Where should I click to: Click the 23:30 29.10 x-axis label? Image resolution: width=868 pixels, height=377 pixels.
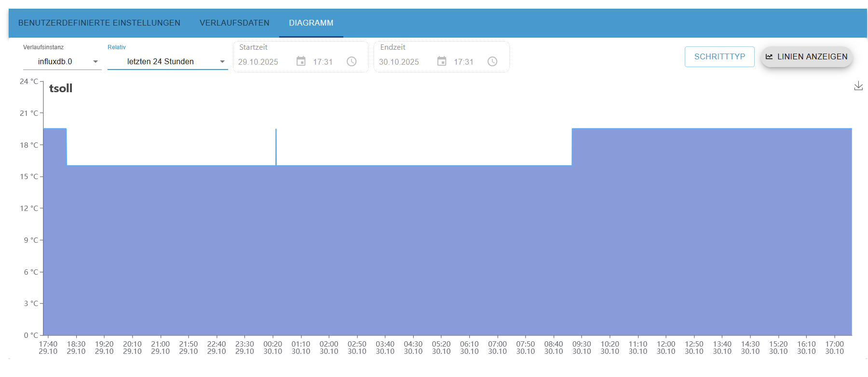click(x=244, y=348)
